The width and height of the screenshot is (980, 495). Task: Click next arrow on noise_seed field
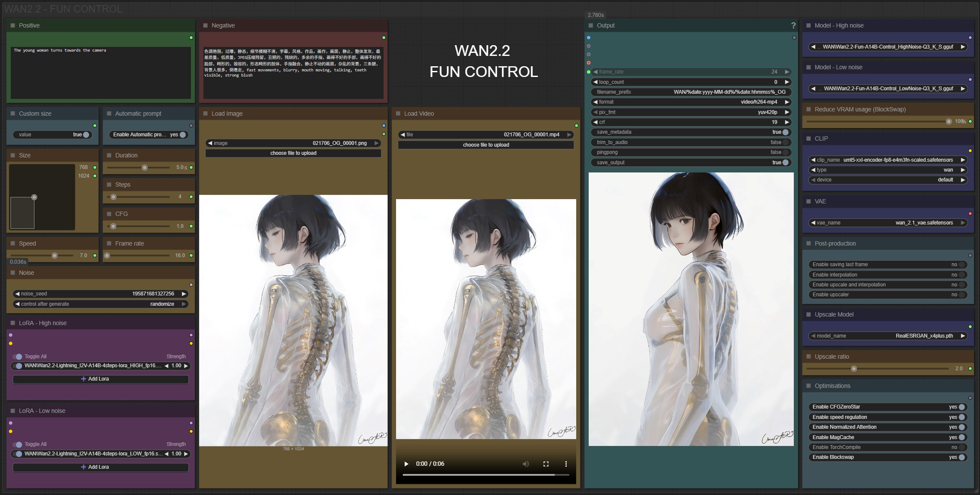pos(184,294)
